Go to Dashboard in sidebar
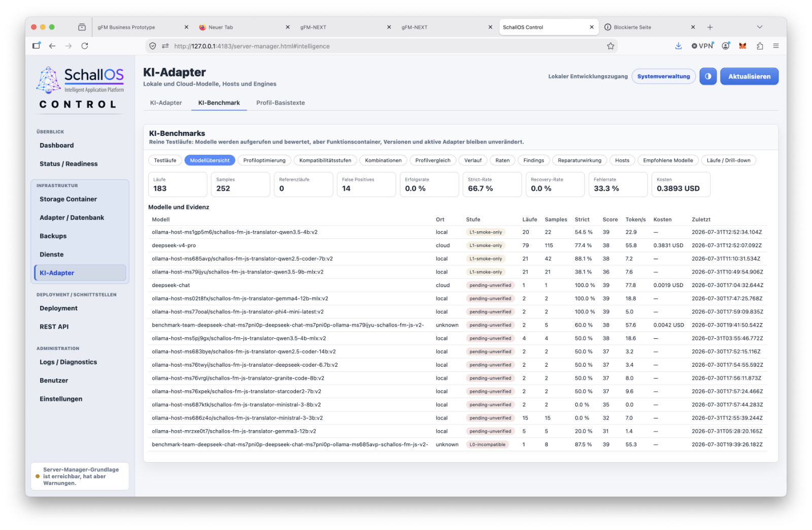This screenshot has width=812, height=530. tap(57, 145)
